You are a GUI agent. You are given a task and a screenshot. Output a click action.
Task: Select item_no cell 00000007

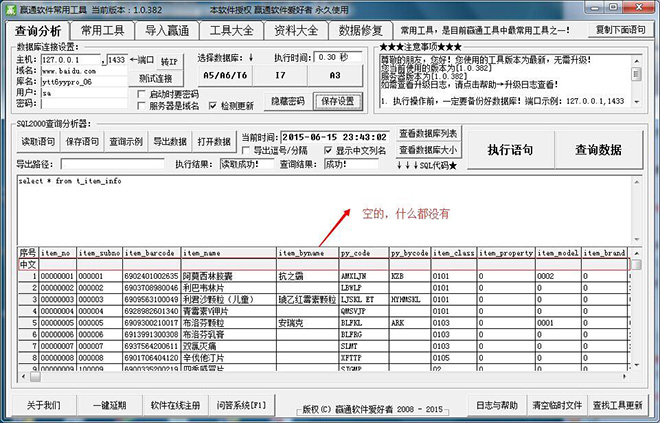click(x=57, y=346)
